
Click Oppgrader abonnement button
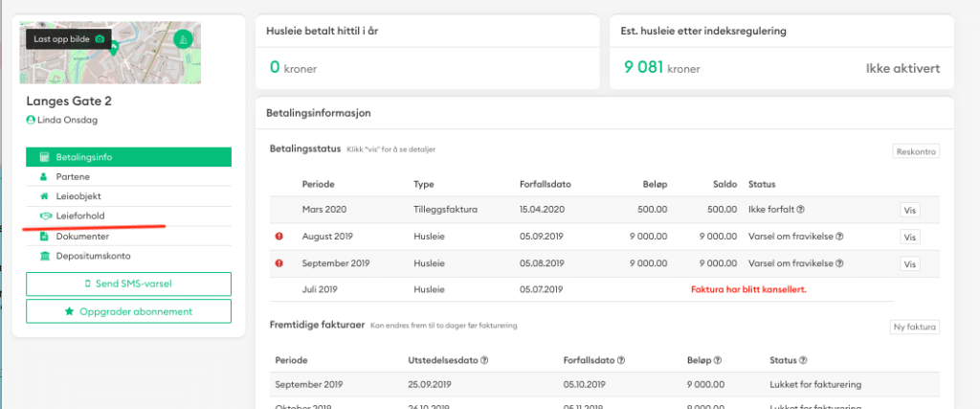coord(128,311)
